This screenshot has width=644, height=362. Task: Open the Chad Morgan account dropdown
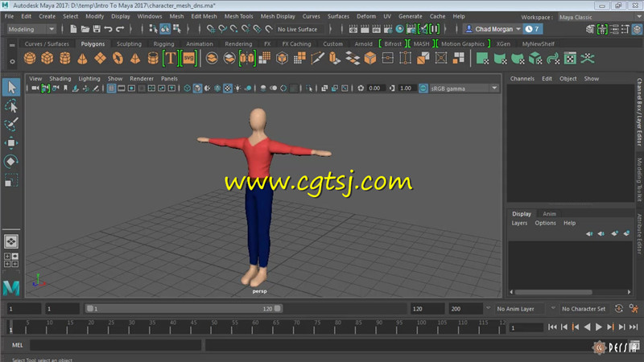[492, 29]
